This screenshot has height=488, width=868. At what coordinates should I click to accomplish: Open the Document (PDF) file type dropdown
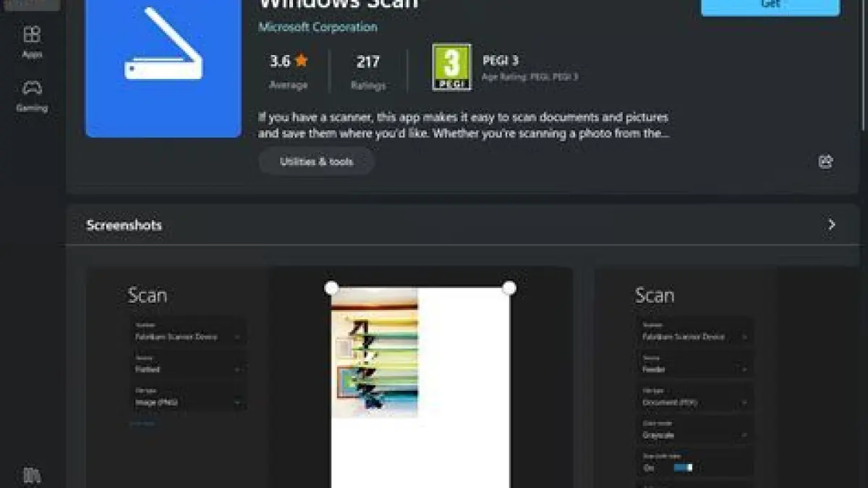(x=694, y=402)
